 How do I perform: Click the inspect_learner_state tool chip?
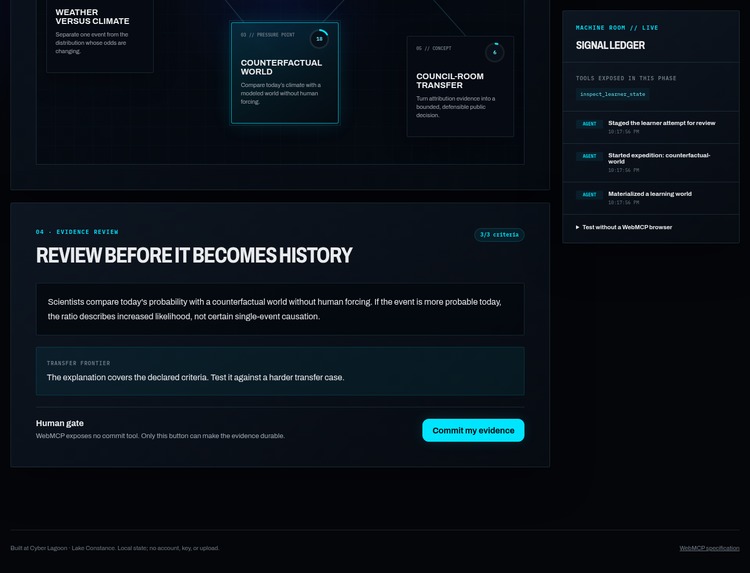tap(612, 94)
